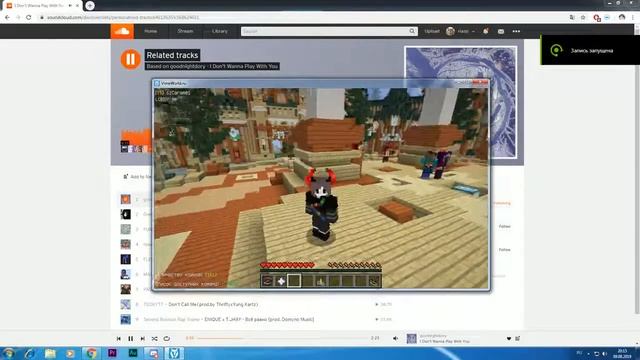Bookmark the page with the star icon
The width and height of the screenshot is (640, 360).
[583, 18]
